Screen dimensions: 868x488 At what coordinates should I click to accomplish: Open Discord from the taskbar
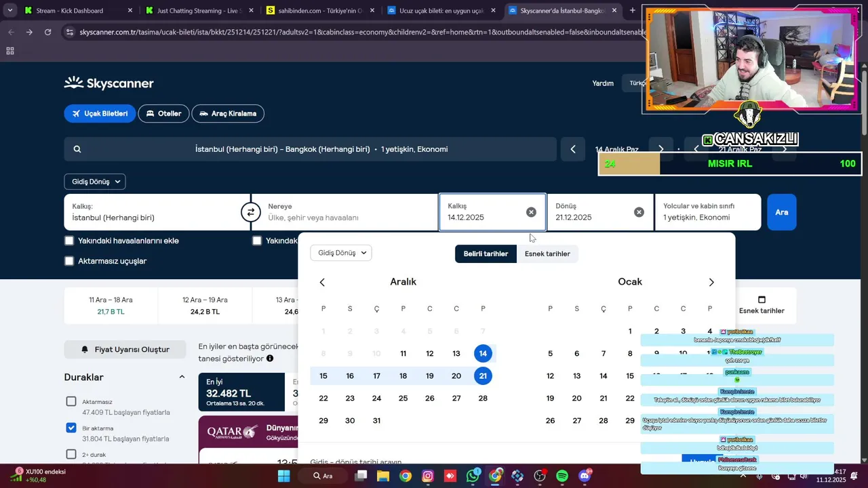click(585, 476)
